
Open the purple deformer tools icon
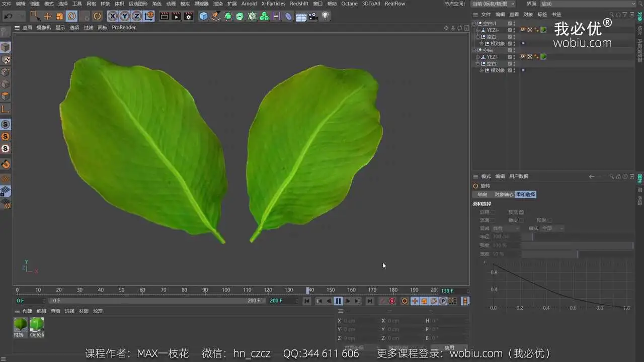coord(288,16)
